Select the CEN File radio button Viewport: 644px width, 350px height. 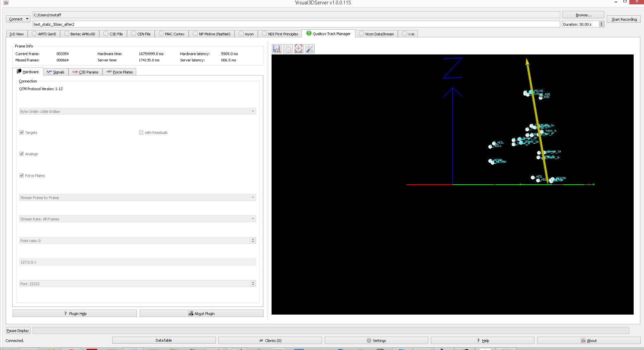(x=134, y=33)
